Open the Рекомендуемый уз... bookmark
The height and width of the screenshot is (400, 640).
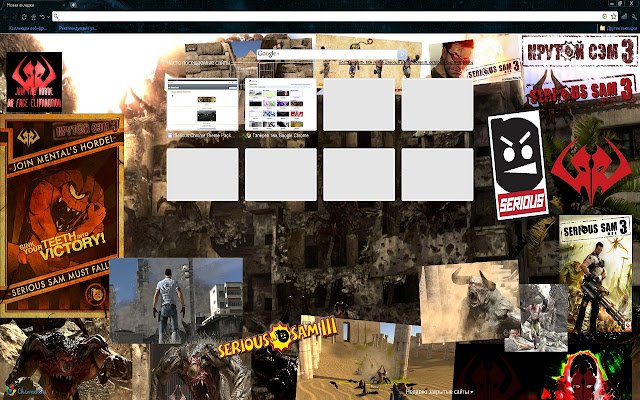pos(78,29)
